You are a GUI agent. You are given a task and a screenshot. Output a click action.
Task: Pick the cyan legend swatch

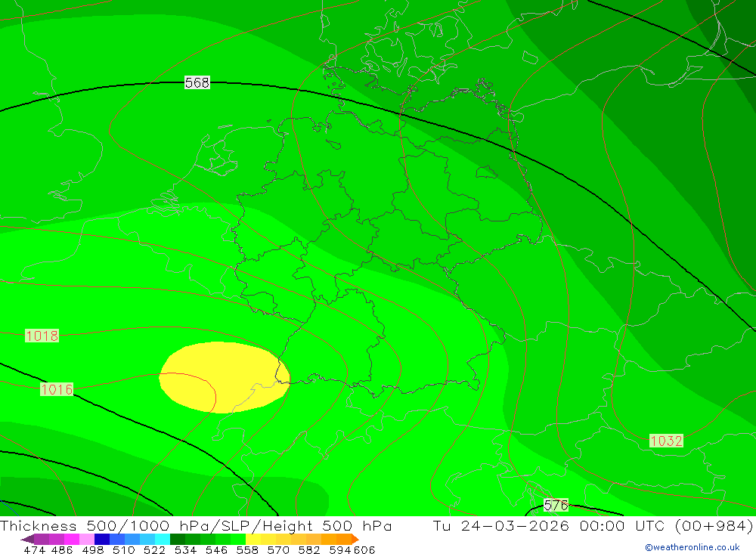click(x=163, y=539)
